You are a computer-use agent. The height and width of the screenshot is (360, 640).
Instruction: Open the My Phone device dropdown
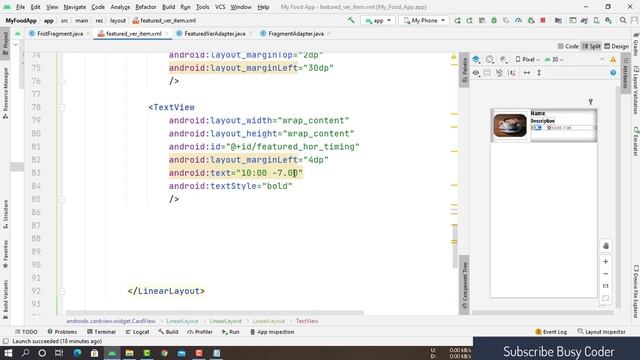[424, 20]
